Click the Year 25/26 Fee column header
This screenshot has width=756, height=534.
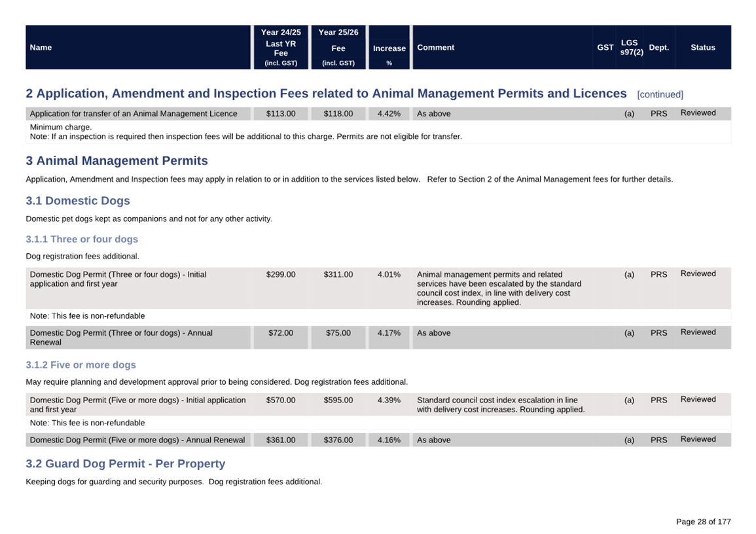coord(338,47)
